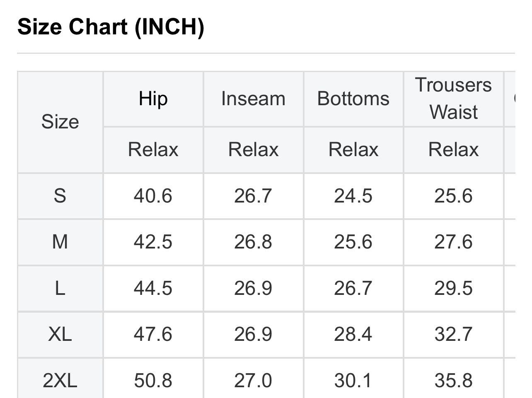The image size is (532, 398).
Task: Click the Trousers Waist column header
Action: [453, 99]
